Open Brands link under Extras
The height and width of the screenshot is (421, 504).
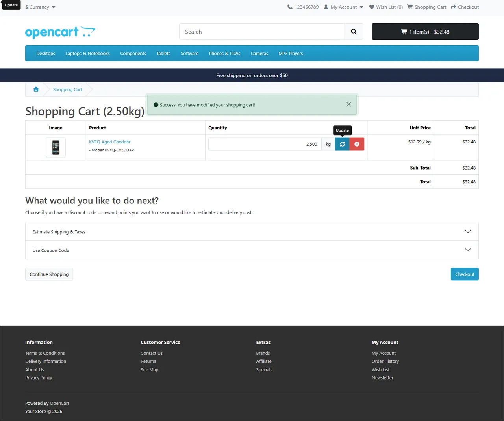pos(263,353)
